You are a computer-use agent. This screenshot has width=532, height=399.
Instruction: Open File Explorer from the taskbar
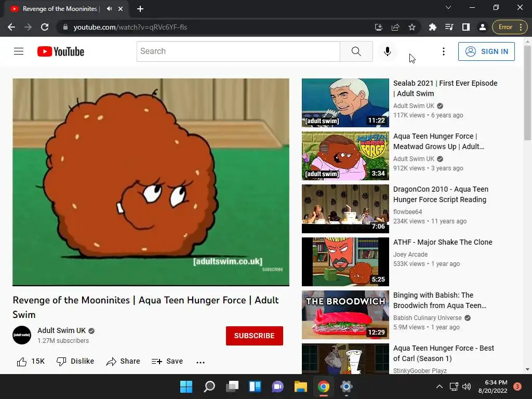click(301, 387)
